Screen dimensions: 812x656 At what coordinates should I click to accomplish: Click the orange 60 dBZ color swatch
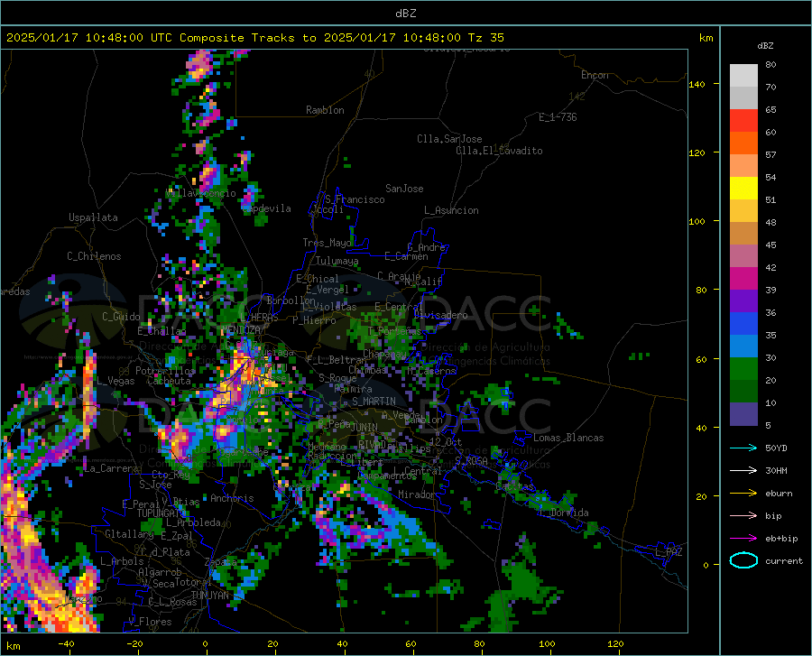click(x=743, y=143)
